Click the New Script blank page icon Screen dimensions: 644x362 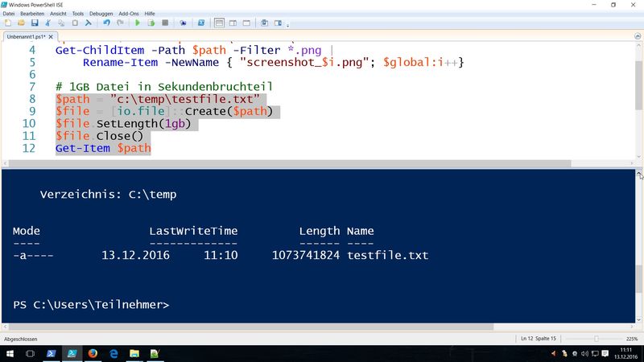pyautogui.click(x=8, y=23)
